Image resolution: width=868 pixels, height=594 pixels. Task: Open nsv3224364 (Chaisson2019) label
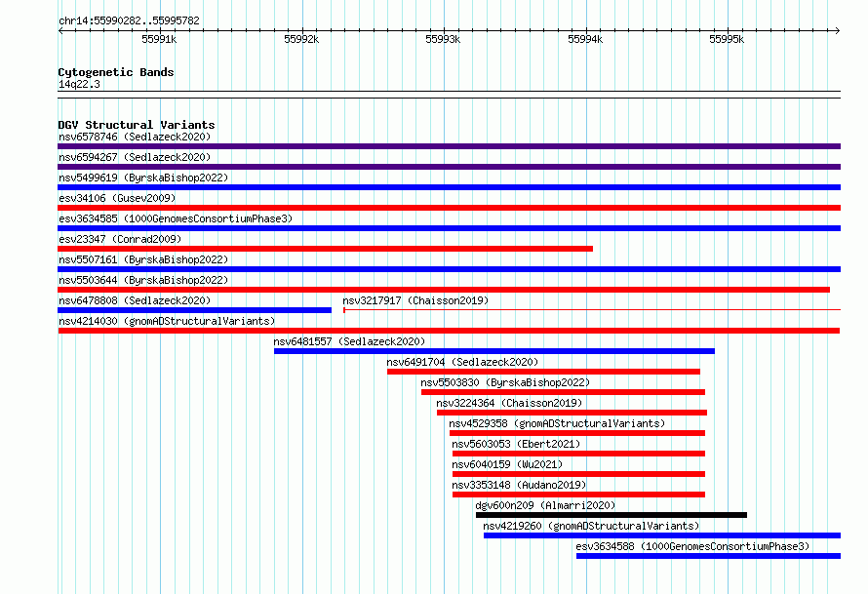[509, 403]
